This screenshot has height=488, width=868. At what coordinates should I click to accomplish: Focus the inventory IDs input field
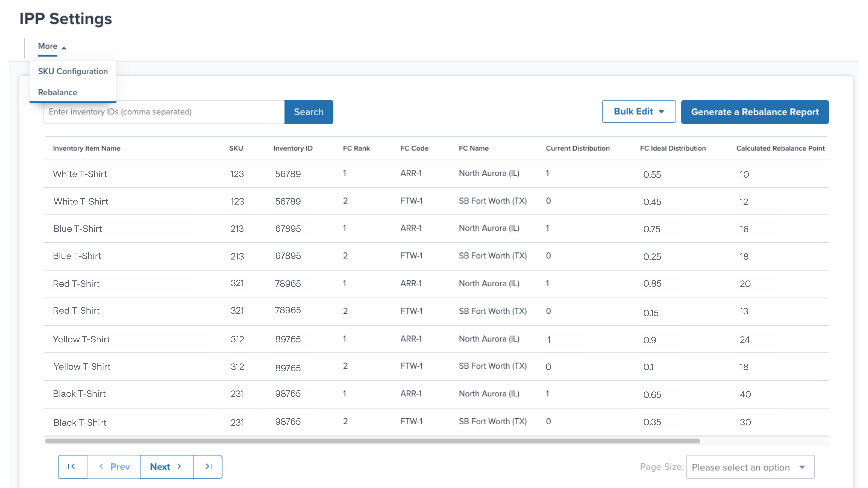coord(164,112)
